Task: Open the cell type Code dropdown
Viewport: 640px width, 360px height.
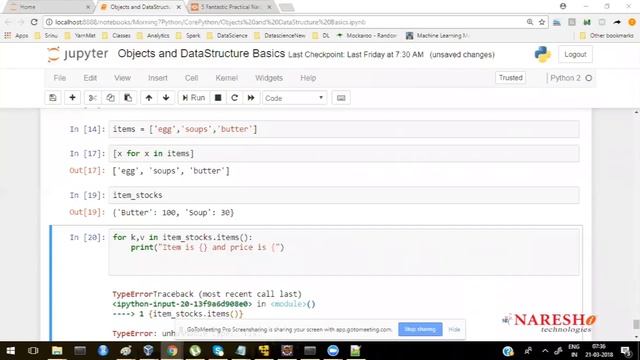Action: coord(294,98)
